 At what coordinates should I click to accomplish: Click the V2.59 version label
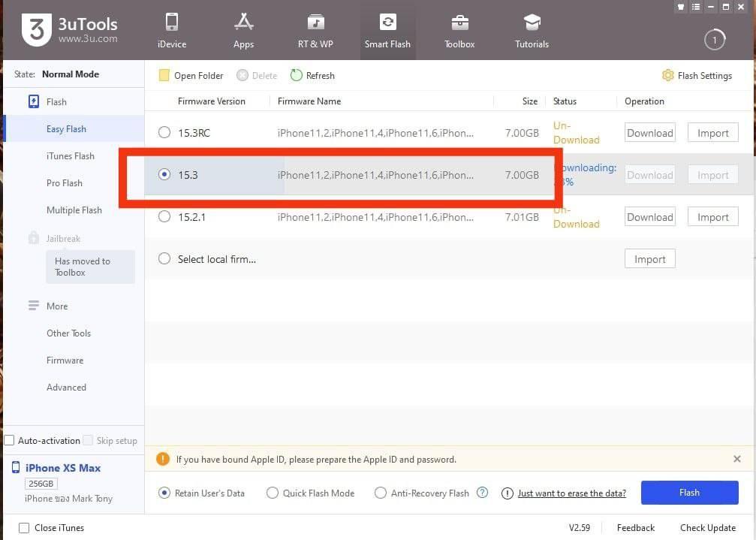point(579,528)
